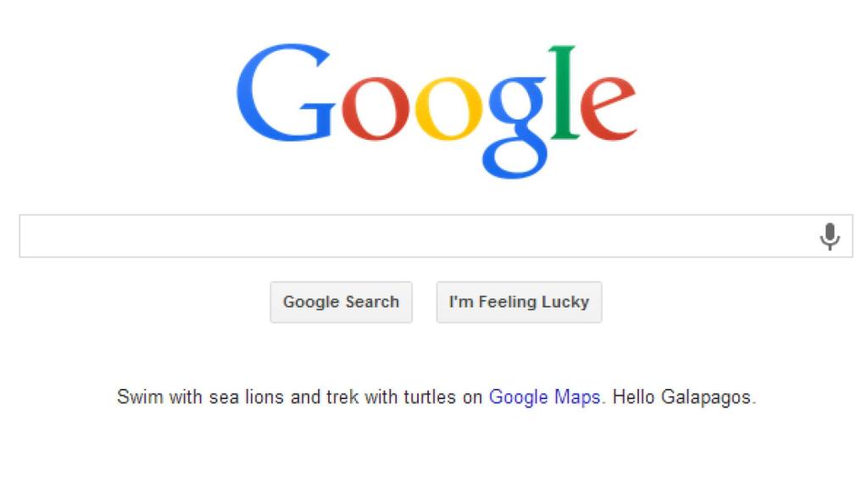This screenshot has width=868, height=488.
Task: Click the 'Hello Galapagos' promo text
Action: point(681,396)
